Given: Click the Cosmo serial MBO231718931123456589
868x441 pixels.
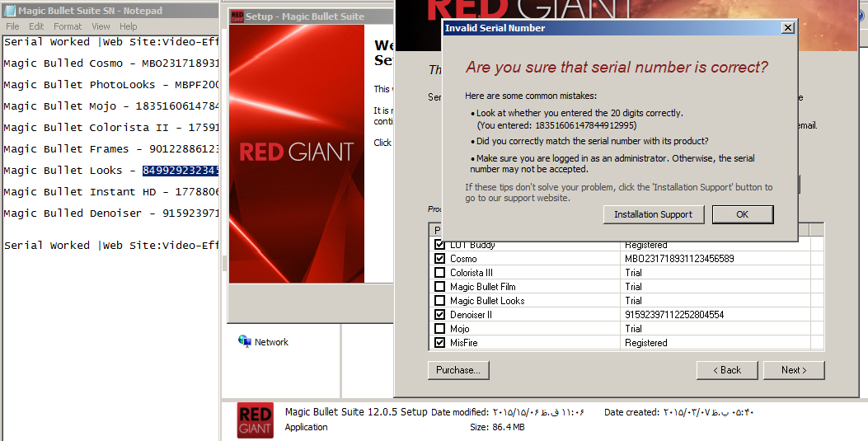Looking at the screenshot, I should [x=679, y=258].
